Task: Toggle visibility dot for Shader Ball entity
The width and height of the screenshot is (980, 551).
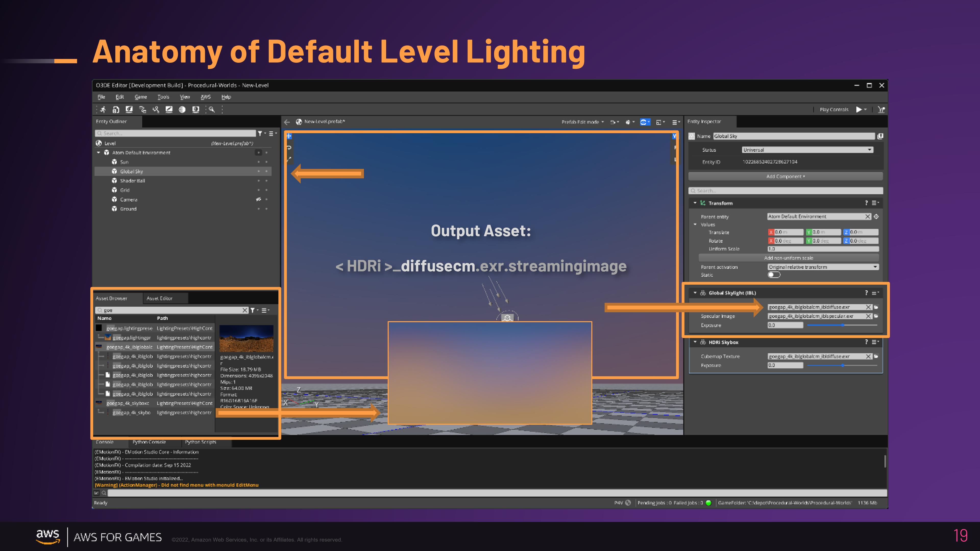Action: (258, 181)
